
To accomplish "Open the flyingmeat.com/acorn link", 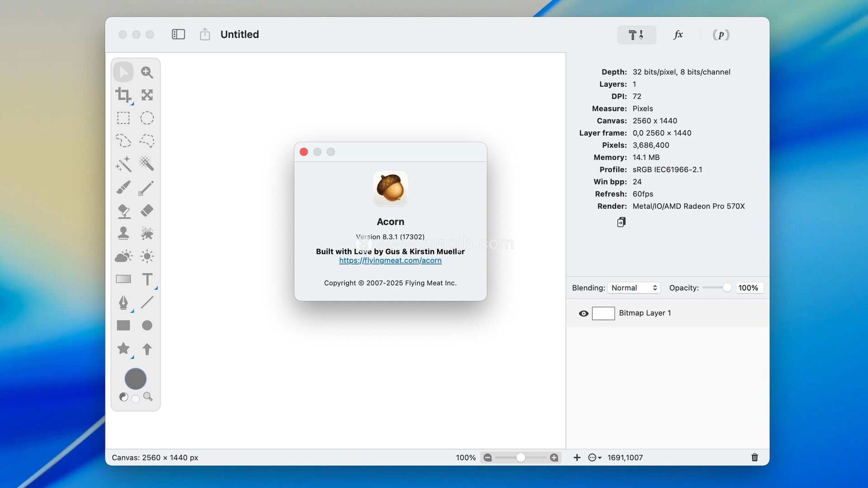I will tap(390, 261).
